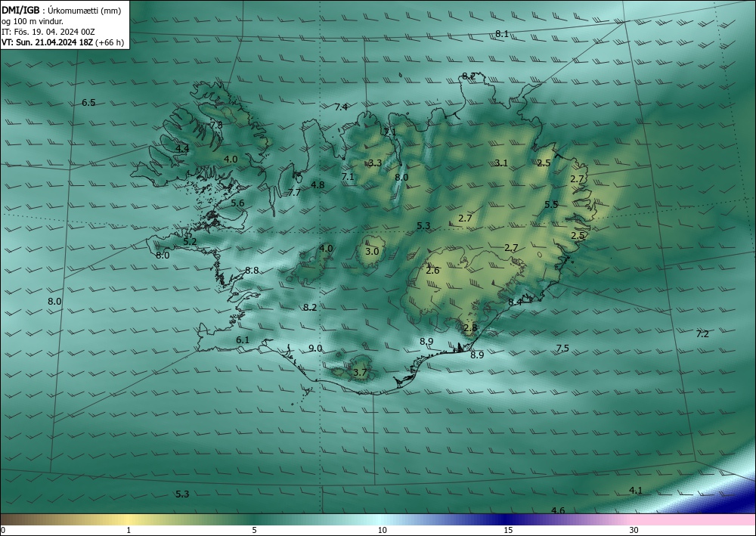Click the color scale label '1'
The width and height of the screenshot is (756, 536).
point(129,530)
